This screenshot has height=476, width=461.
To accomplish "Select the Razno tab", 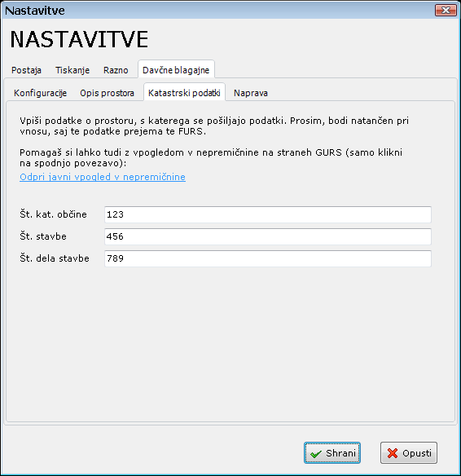I will 116,70.
